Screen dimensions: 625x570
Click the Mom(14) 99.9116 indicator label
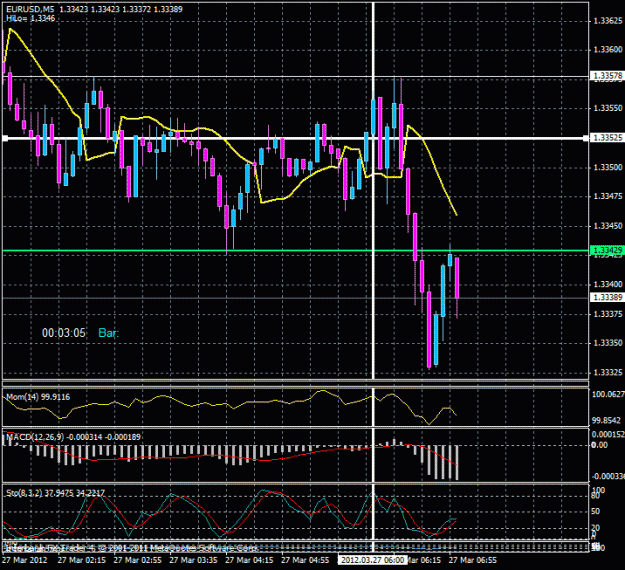pos(38,397)
